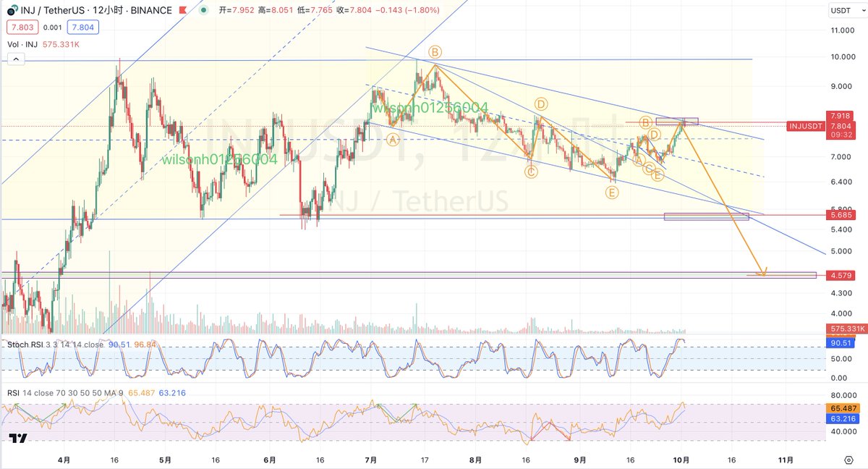Viewport: 868px width, 469px height.
Task: Click the 4.579 red price label
Action: [841, 275]
